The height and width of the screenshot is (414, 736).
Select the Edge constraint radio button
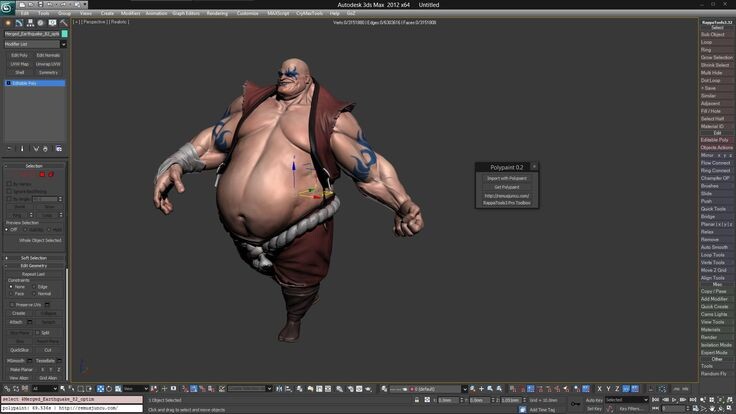[x=34, y=286]
